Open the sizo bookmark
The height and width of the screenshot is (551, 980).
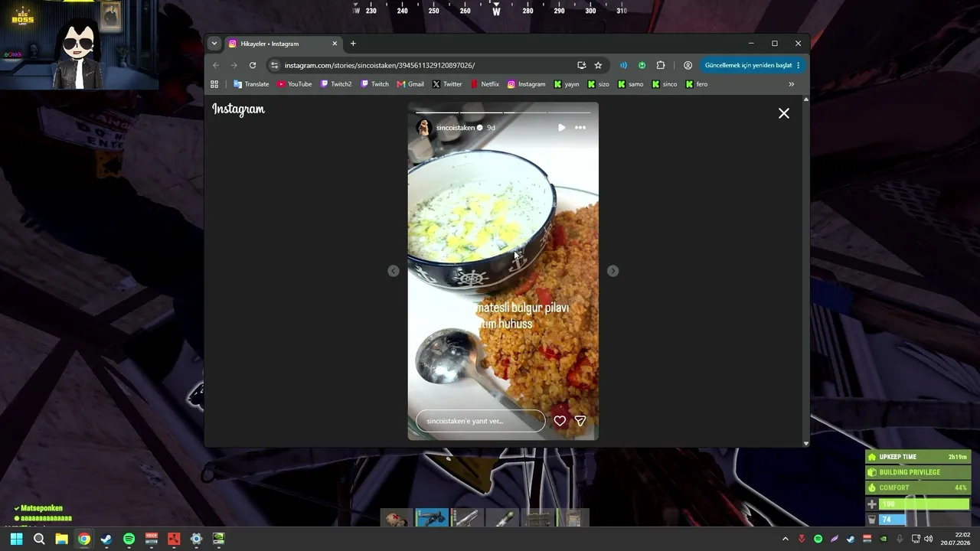click(598, 84)
